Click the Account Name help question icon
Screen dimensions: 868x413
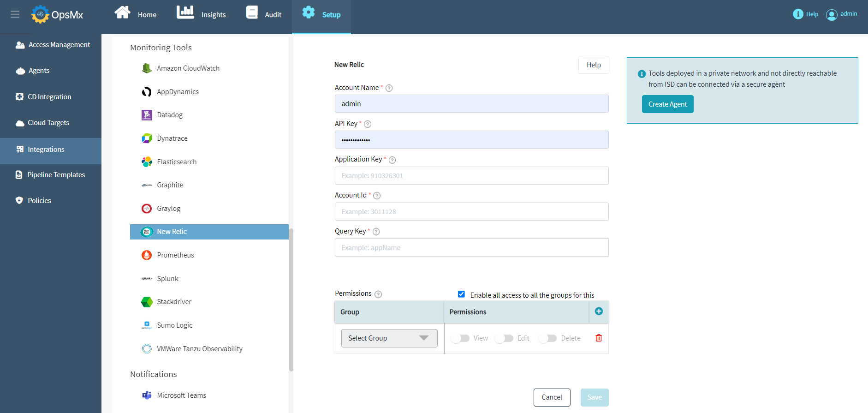[x=389, y=88]
